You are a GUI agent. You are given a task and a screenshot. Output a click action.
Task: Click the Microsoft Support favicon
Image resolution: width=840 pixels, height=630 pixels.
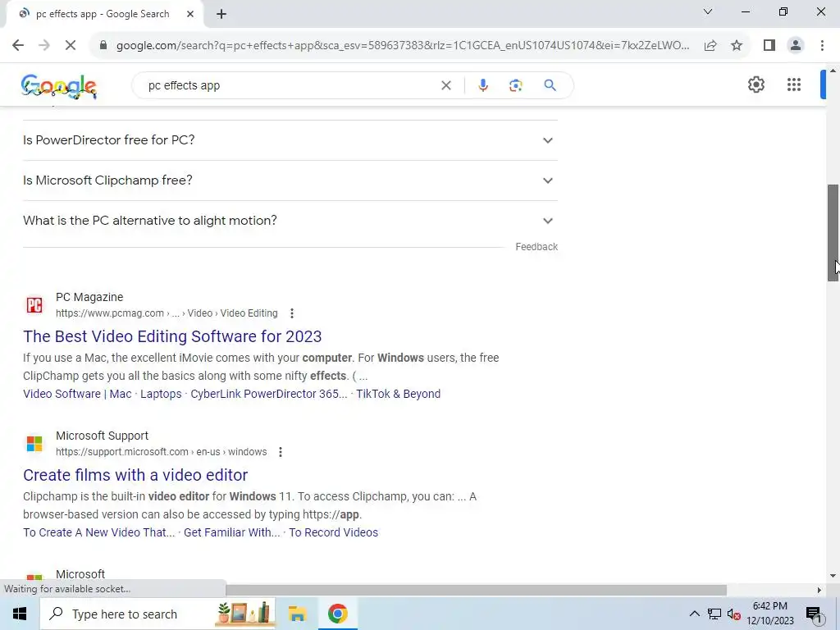[x=34, y=444]
